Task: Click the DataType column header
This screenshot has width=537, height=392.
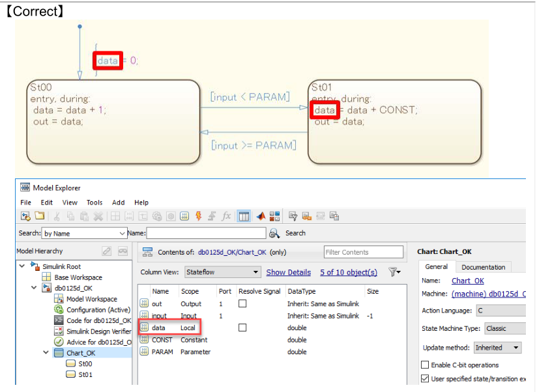Action: click(301, 292)
